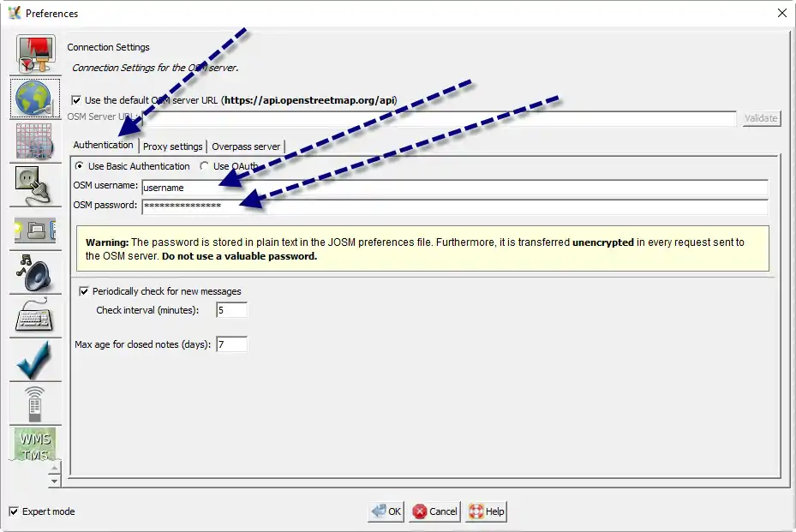This screenshot has height=532, width=796.
Task: Open Remote Control settings icon
Action: [x=35, y=403]
